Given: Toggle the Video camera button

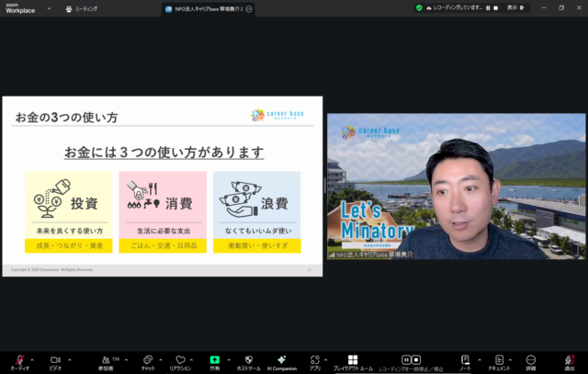Looking at the screenshot, I should tap(55, 360).
